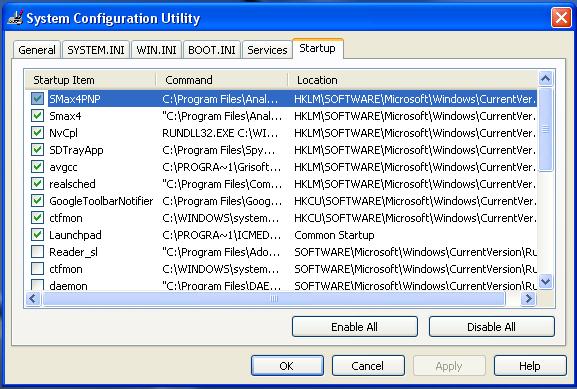
Task: Untick the SDTrayApp checkbox
Action: click(37, 149)
